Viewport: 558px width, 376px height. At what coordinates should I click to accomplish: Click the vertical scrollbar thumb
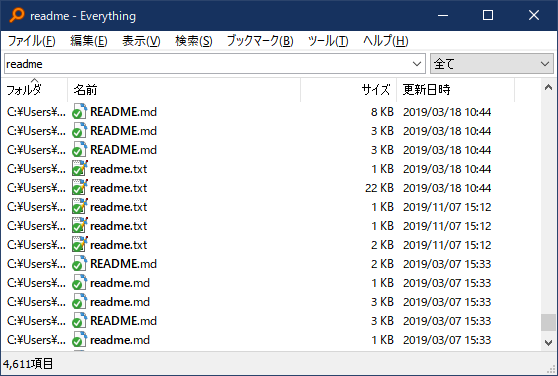tap(548, 322)
